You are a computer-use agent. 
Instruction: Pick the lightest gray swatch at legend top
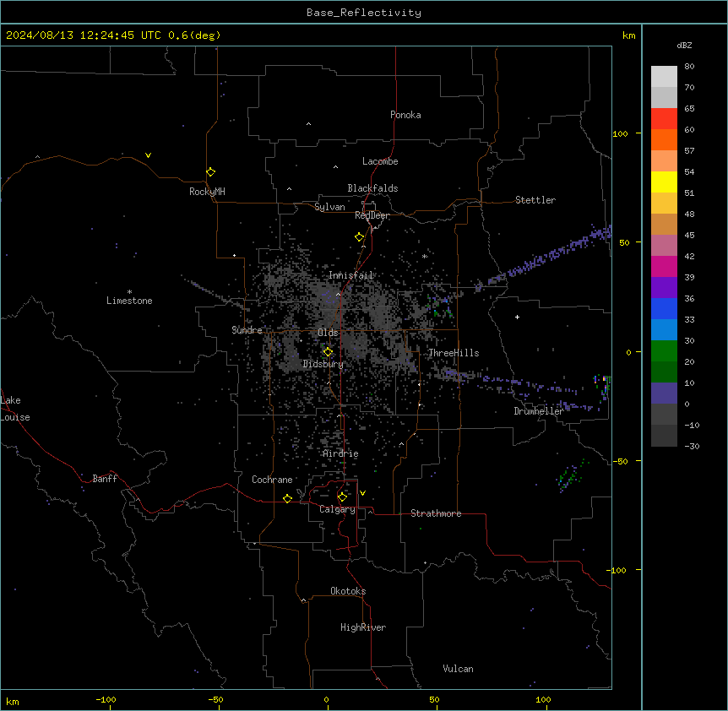[664, 77]
